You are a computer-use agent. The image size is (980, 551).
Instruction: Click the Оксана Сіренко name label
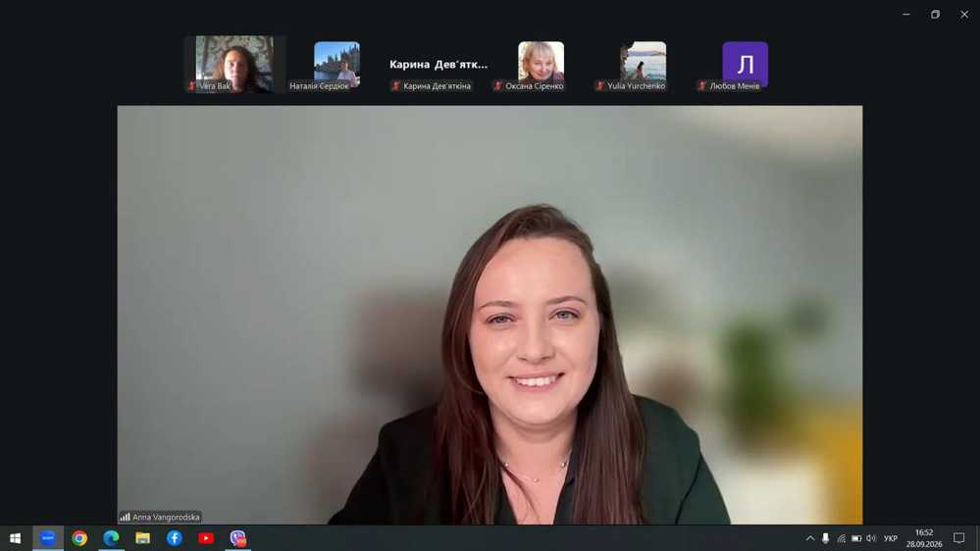(535, 86)
